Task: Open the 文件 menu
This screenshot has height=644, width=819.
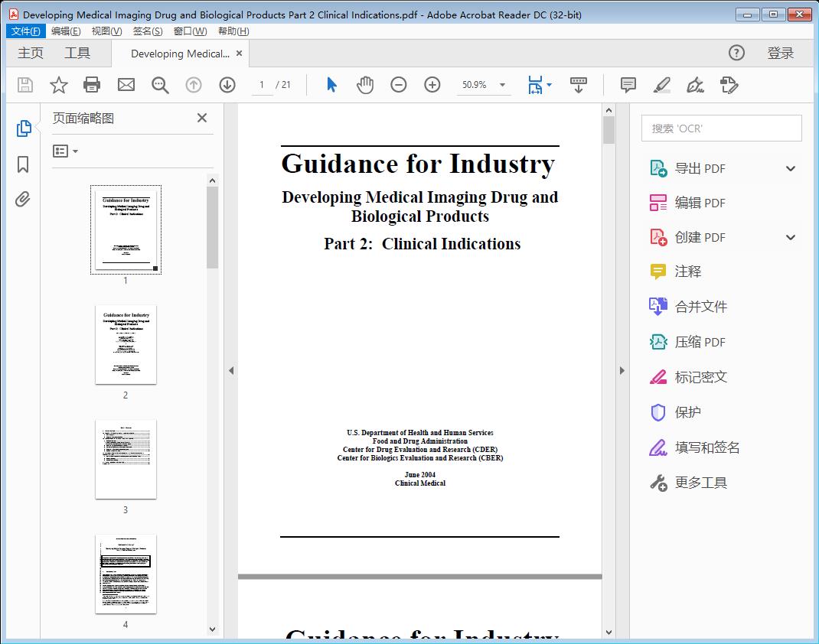Action: tap(25, 31)
